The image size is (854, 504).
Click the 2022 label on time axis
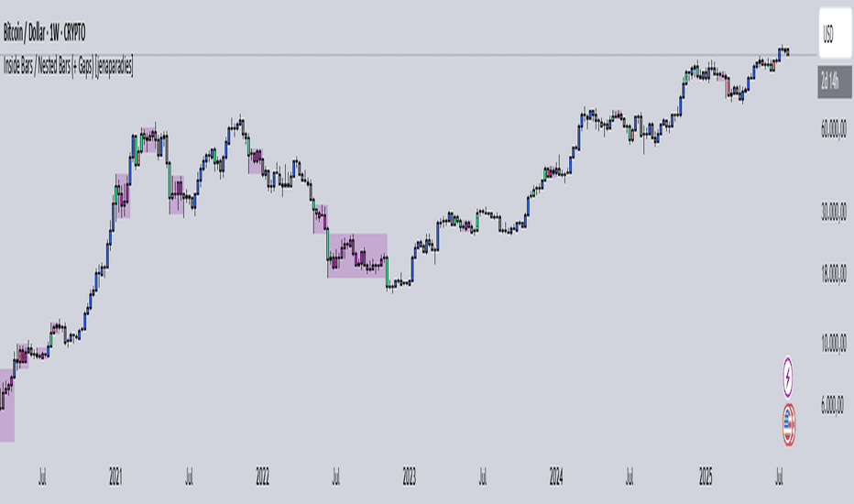coord(262,477)
